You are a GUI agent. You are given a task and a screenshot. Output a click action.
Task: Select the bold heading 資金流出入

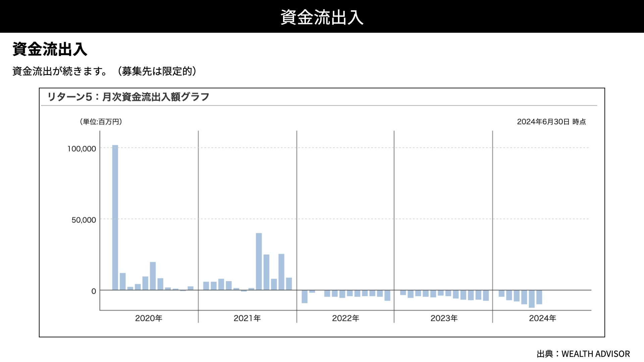(x=50, y=49)
